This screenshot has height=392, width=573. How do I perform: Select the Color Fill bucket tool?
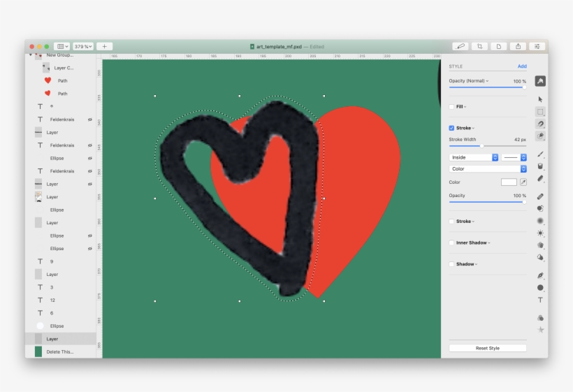(540, 166)
